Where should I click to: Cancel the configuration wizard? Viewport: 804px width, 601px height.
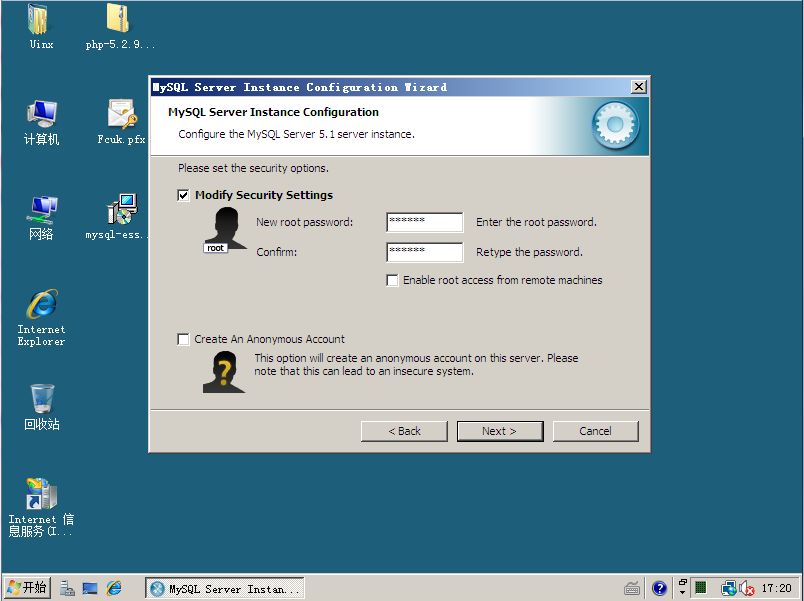pos(595,431)
